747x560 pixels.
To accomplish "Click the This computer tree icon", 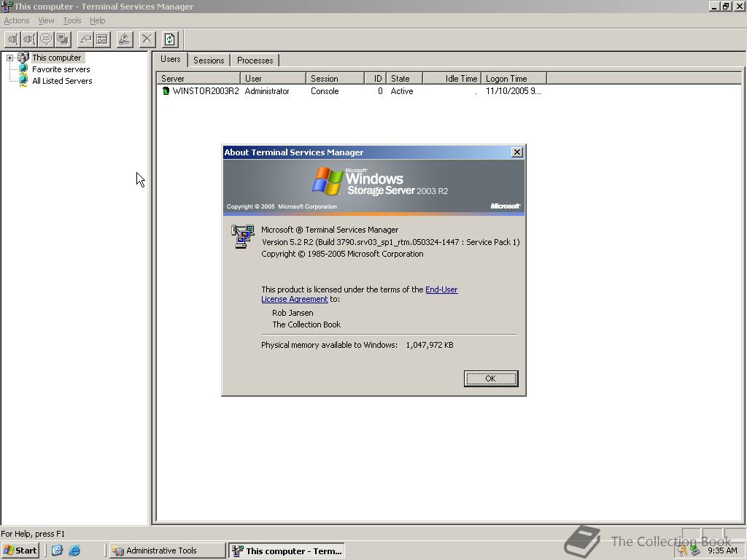I will click(23, 58).
